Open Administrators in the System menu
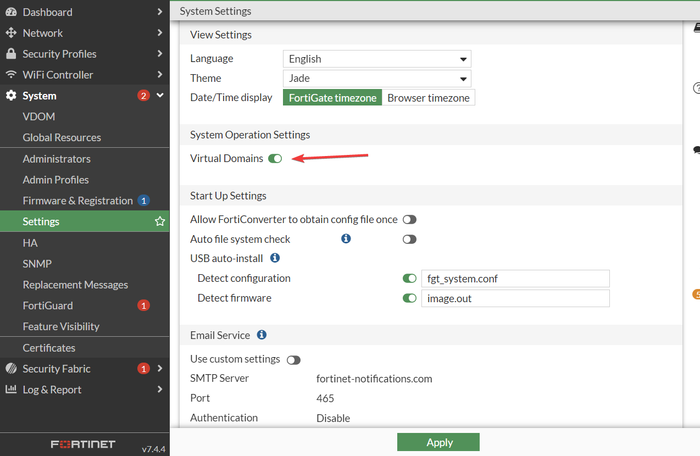This screenshot has height=456, width=700. [56, 159]
